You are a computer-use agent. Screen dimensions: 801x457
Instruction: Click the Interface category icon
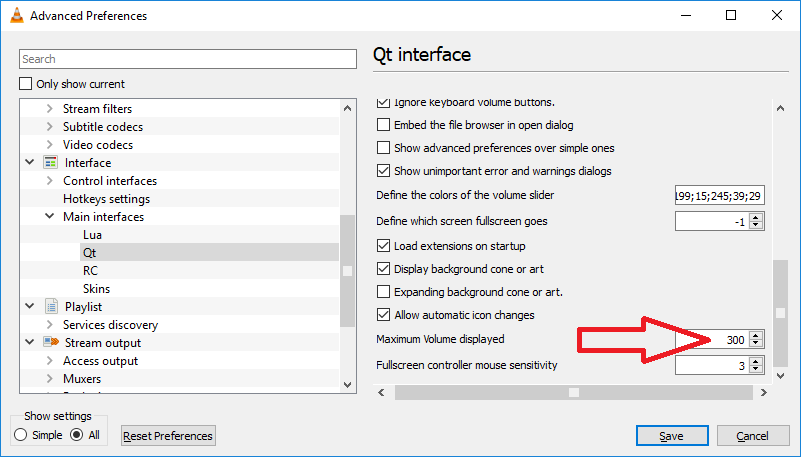[50, 163]
